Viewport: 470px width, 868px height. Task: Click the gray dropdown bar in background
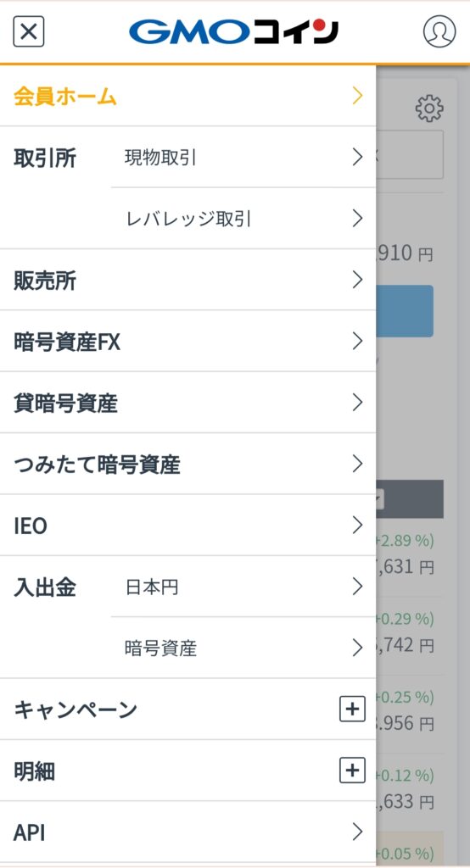tap(410, 498)
